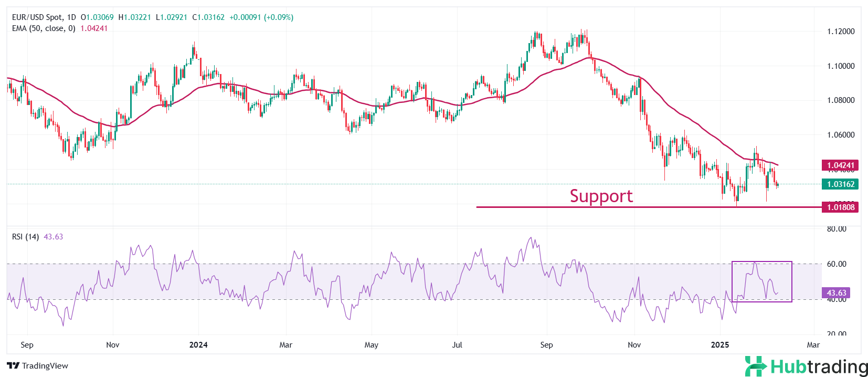This screenshot has width=868, height=377.
Task: Click the RSI (14) indicator legend label
Action: click(x=25, y=237)
